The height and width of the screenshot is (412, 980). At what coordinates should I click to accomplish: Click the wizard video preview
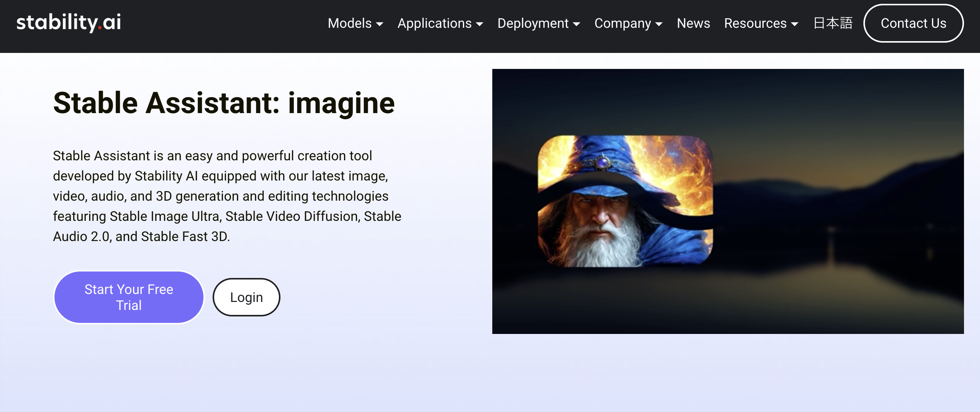pos(728,201)
